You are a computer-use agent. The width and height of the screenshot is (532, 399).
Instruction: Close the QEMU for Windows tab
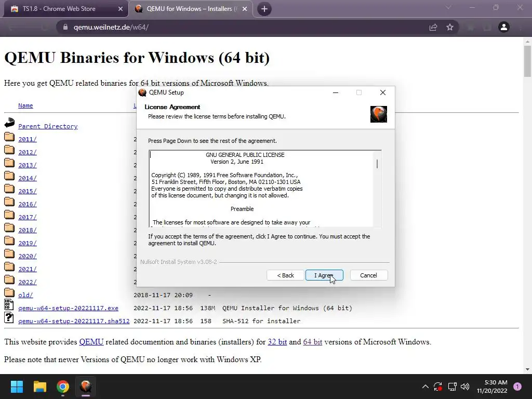pos(245,9)
